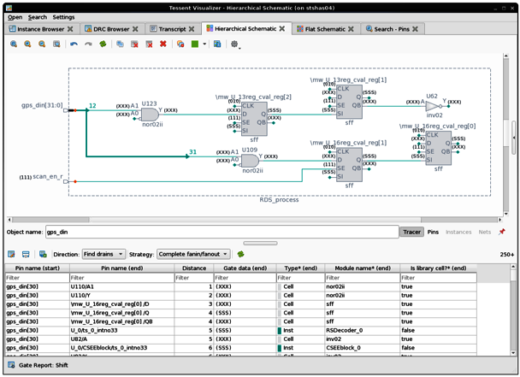Sort by Gate data (end) column header
Image resolution: width=520 pixels, height=377 pixels.
[x=245, y=268]
